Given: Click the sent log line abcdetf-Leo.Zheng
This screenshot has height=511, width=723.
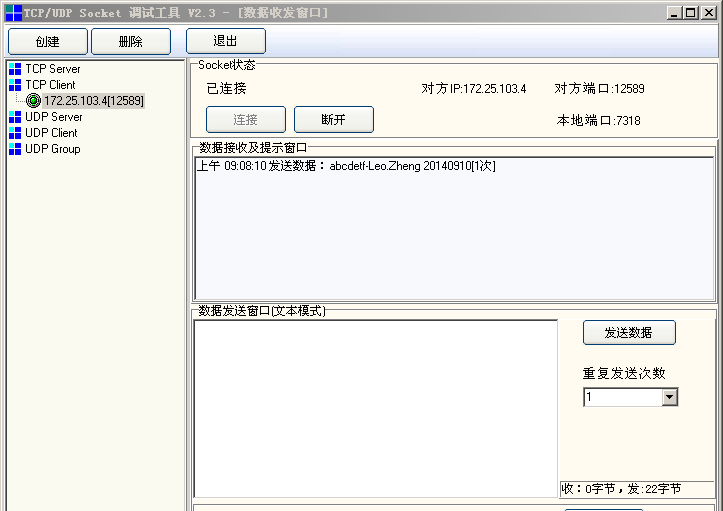Looking at the screenshot, I should click(x=346, y=166).
